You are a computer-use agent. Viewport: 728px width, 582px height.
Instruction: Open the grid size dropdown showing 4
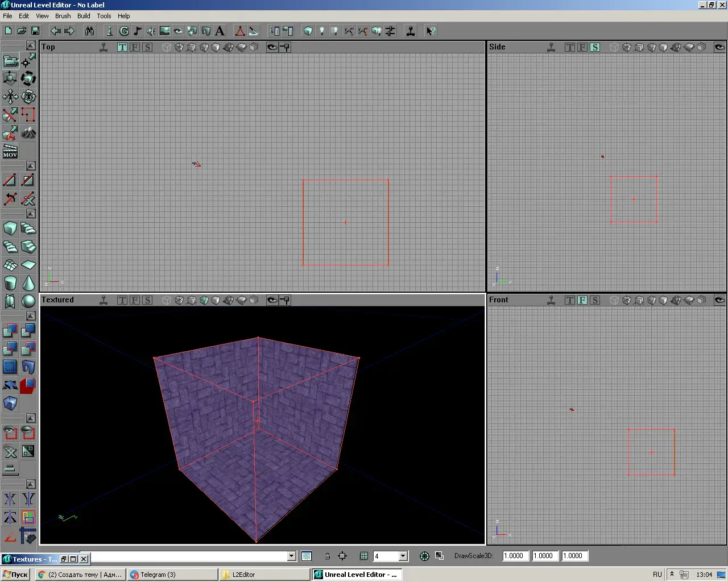pos(403,556)
